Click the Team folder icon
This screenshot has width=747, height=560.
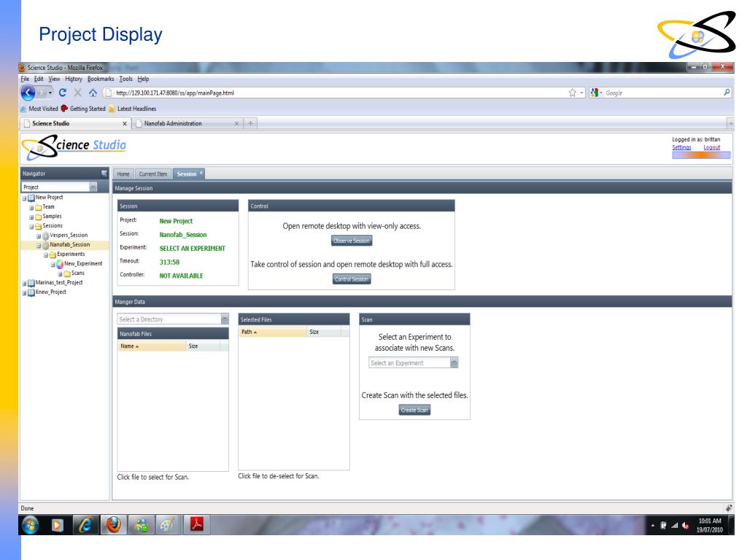[39, 207]
